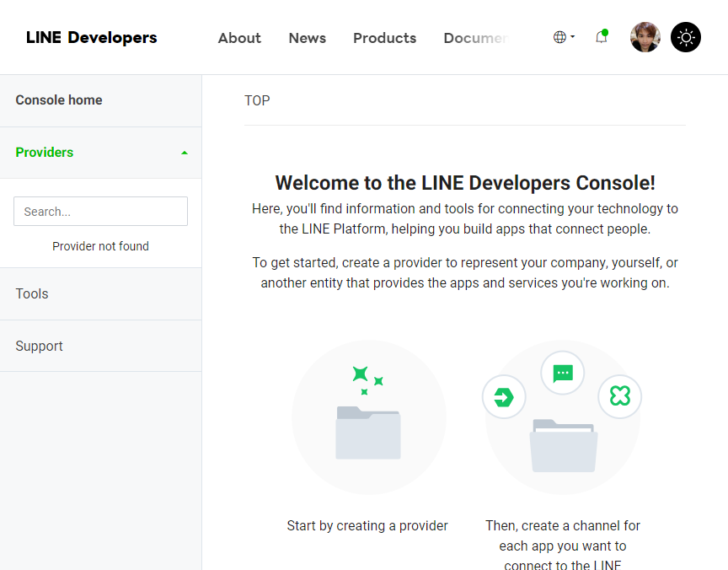Image resolution: width=728 pixels, height=570 pixels.
Task: Focus the provider Search field
Action: tap(101, 212)
